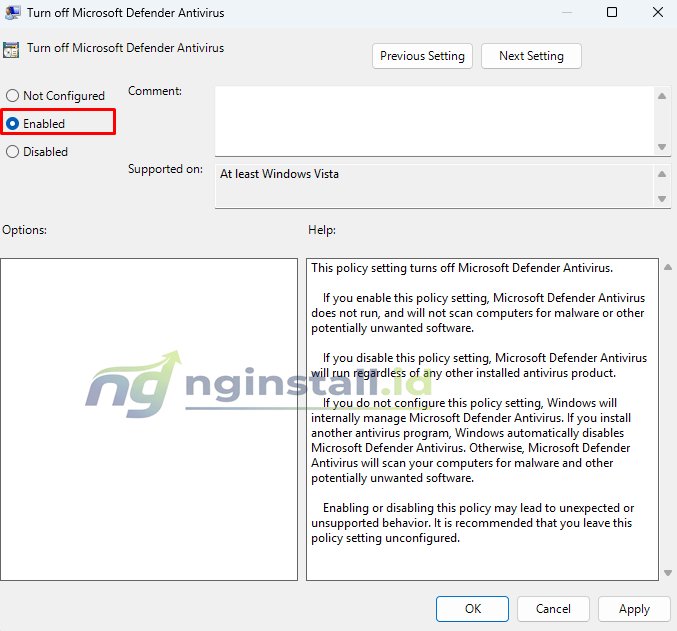The width and height of the screenshot is (677, 631).
Task: Click the 'If you enable this policy' paragraph
Action: pyautogui.click(x=478, y=313)
